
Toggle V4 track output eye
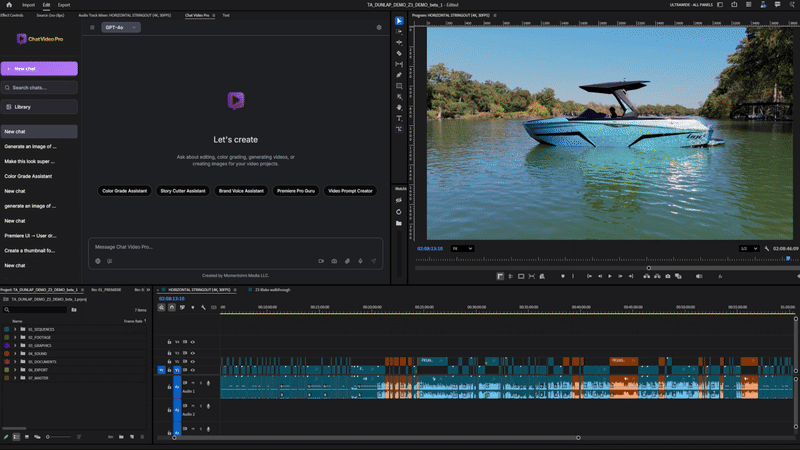pyautogui.click(x=193, y=342)
